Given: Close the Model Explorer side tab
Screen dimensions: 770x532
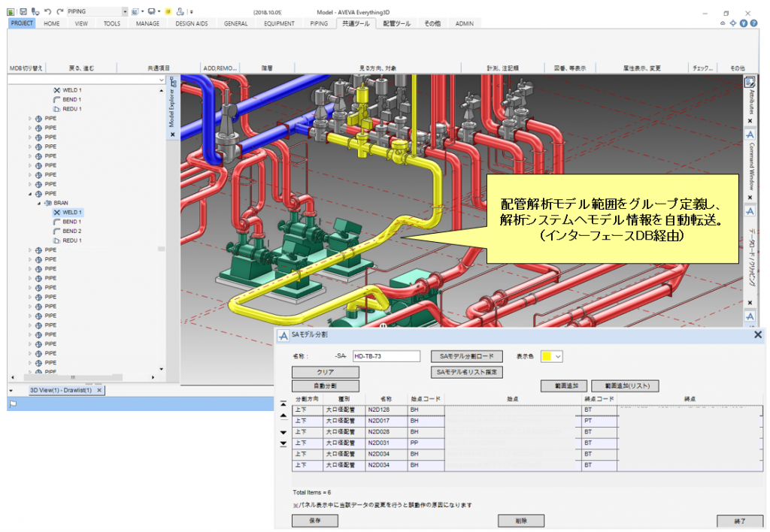Looking at the screenshot, I should (172, 134).
